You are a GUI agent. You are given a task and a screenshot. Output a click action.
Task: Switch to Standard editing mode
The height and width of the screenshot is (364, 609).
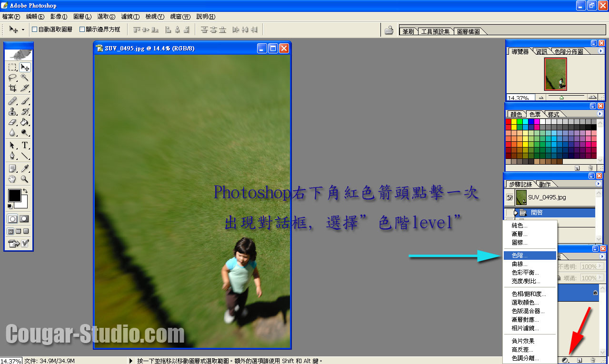tap(13, 219)
